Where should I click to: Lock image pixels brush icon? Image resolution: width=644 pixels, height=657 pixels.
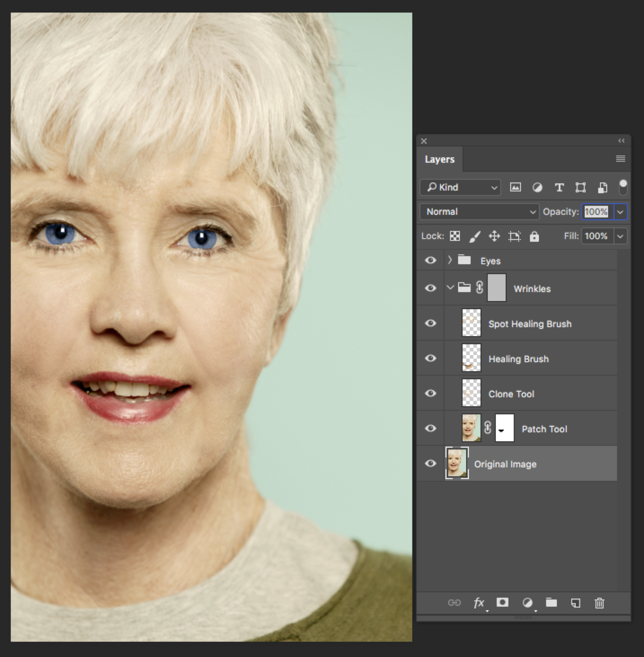475,236
